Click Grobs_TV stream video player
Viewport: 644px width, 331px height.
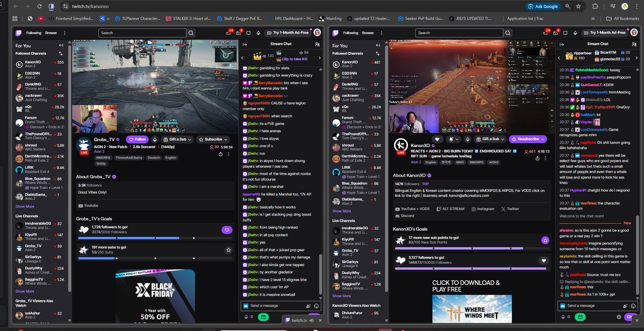[x=155, y=87]
